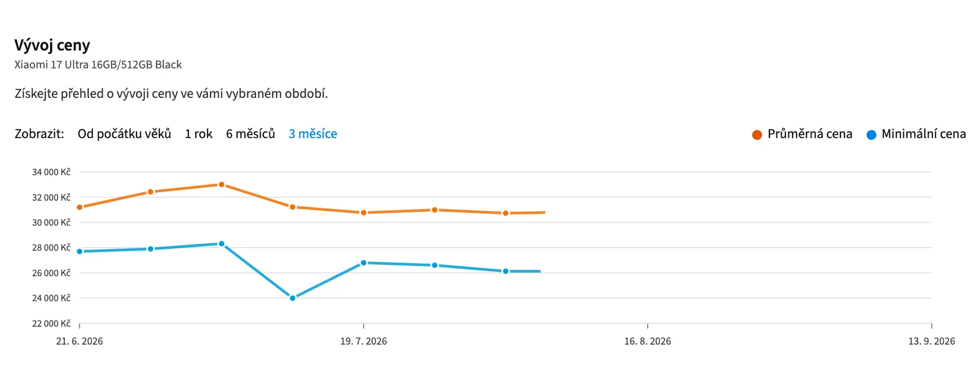
Task: Select the "Od počátku věků" time range
Action: (x=124, y=134)
